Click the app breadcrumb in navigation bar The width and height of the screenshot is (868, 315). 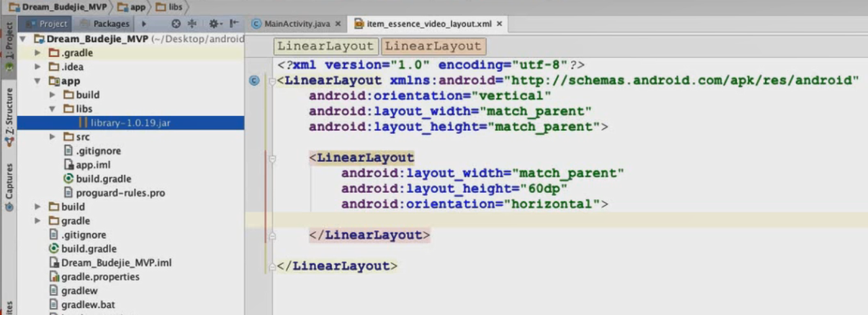click(x=132, y=7)
